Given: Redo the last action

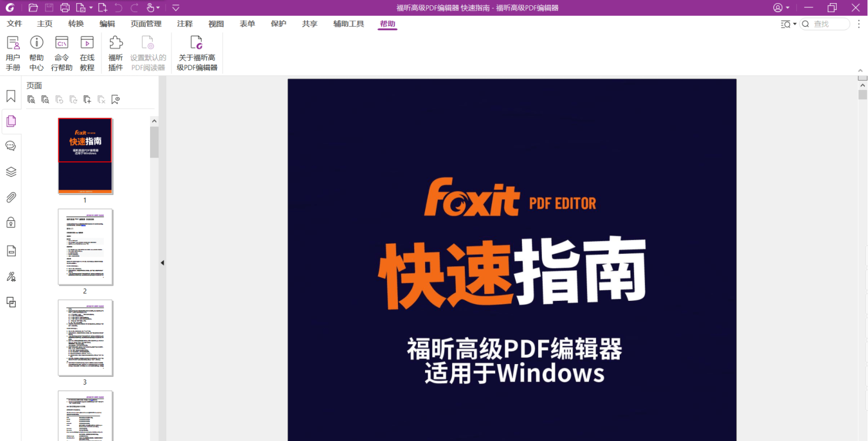Looking at the screenshot, I should click(134, 7).
